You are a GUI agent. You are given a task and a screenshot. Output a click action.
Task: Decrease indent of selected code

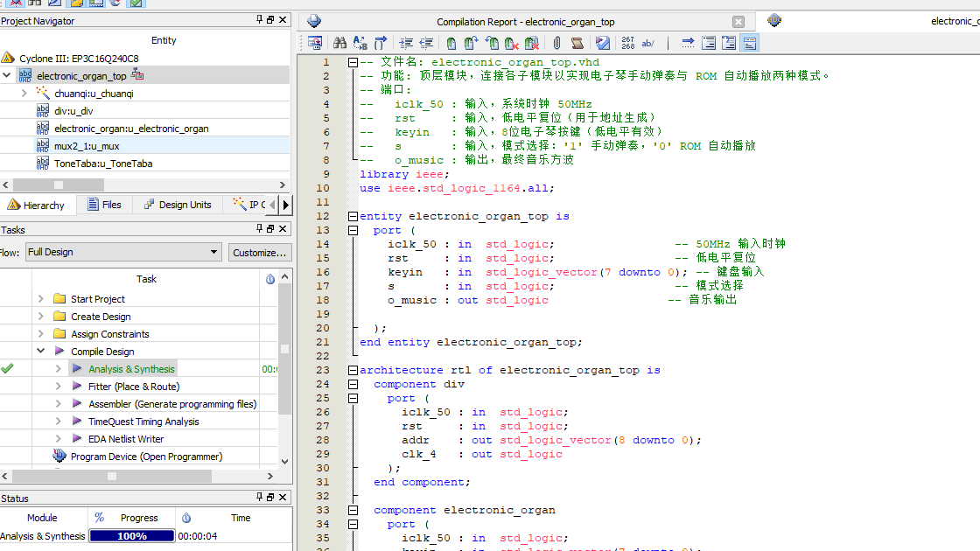click(426, 43)
